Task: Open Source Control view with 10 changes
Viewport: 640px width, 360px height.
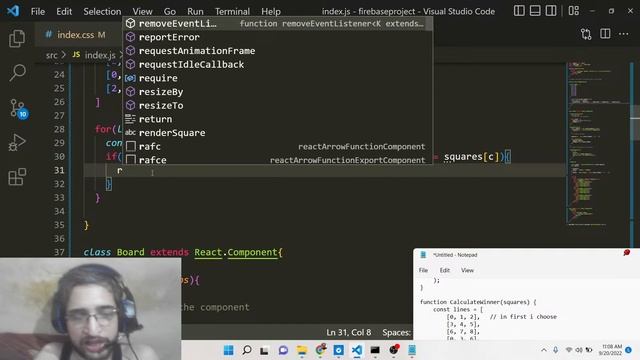Action: pos(18,108)
